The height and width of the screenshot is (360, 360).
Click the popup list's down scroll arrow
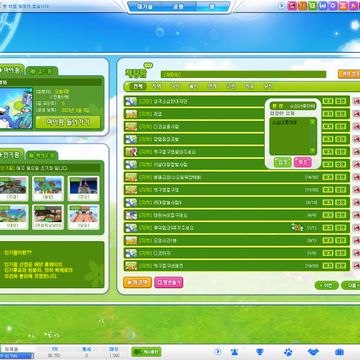(312, 151)
